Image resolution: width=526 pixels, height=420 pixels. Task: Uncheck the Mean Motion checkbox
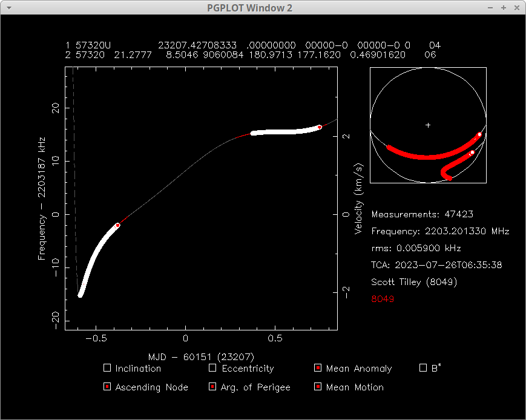pos(318,387)
